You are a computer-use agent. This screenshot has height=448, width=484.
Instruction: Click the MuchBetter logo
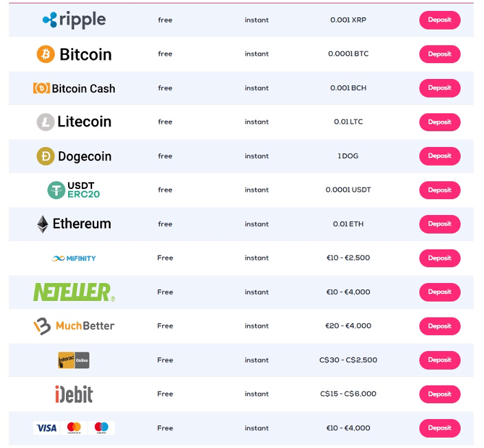tap(74, 326)
